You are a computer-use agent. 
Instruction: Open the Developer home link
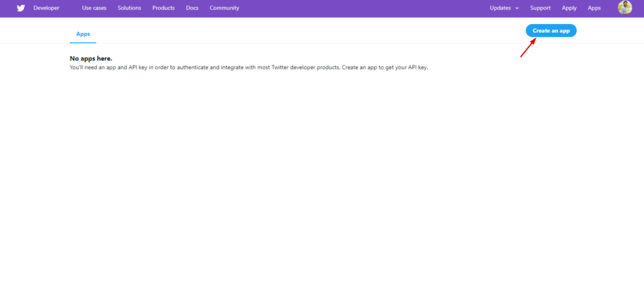point(47,8)
